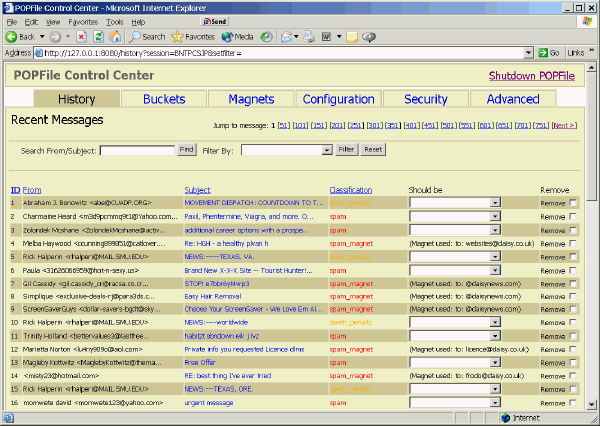600x426 pixels.
Task: Click the Messenger speech bubble icon
Action: (369, 37)
